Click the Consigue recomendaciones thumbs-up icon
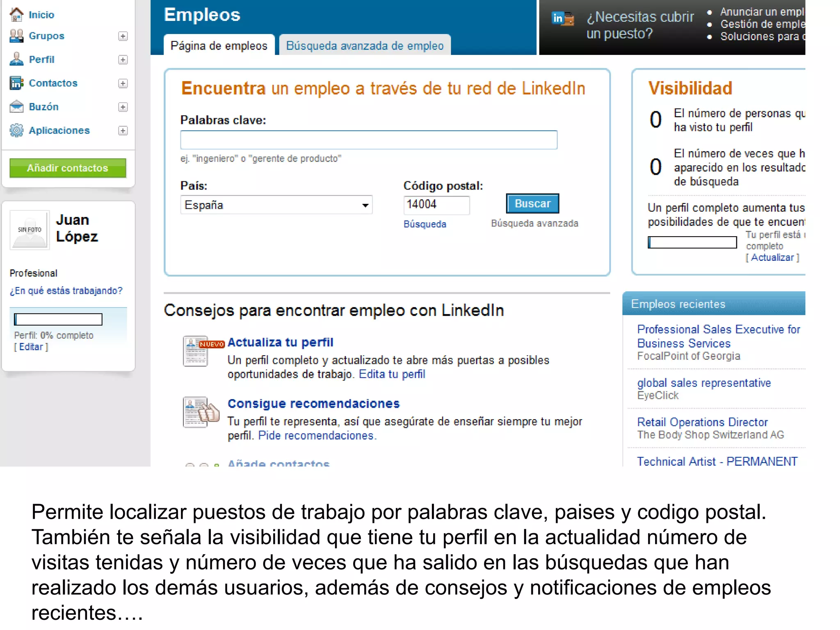 (x=201, y=412)
